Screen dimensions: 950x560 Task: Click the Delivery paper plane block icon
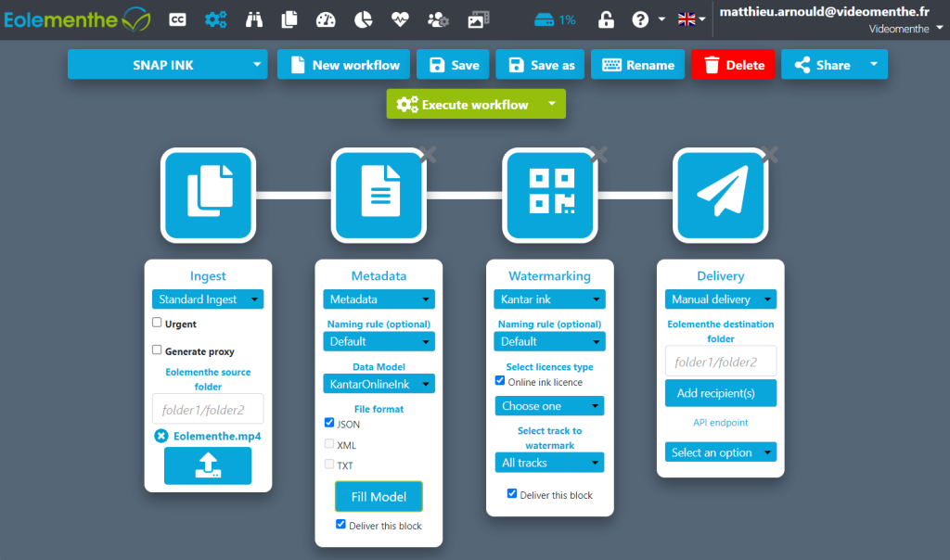[x=720, y=195]
